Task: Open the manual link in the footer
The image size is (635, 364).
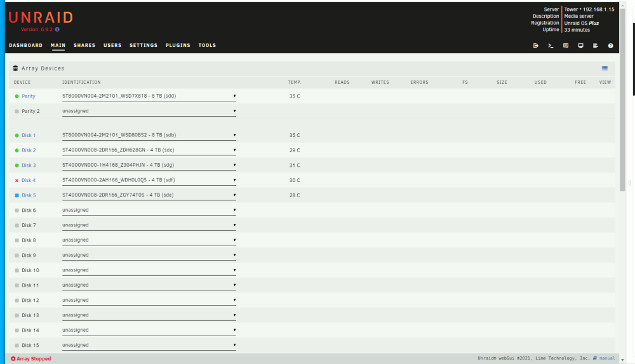Action: click(607, 358)
